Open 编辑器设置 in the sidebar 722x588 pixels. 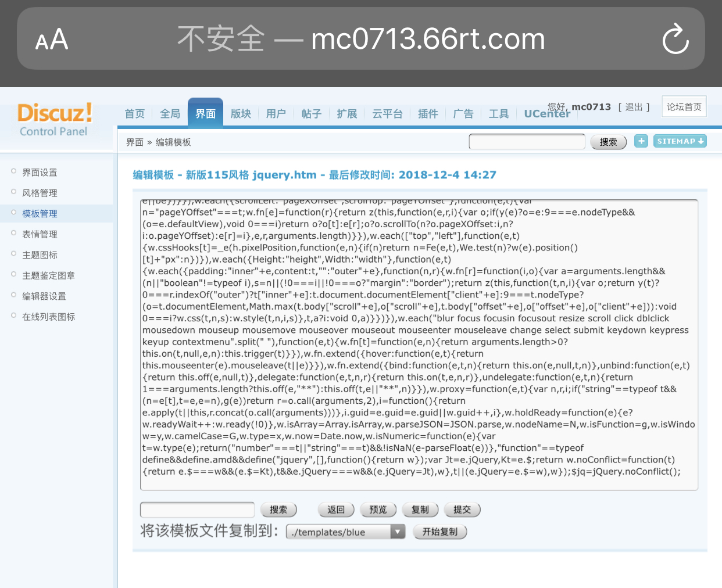[x=44, y=296]
